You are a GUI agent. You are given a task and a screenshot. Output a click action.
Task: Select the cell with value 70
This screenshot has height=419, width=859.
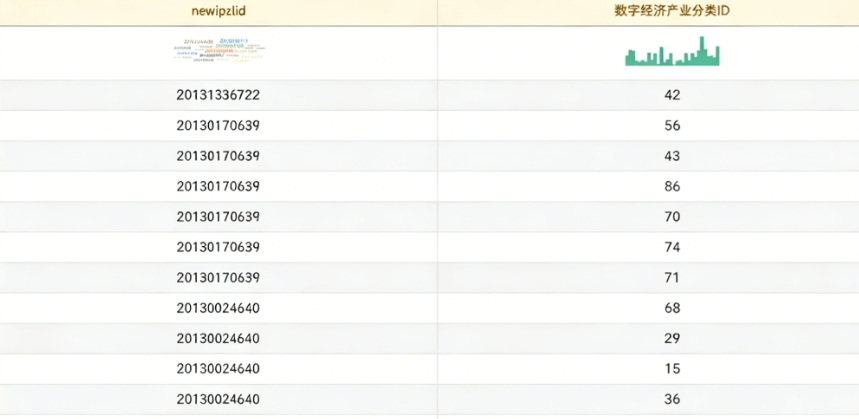click(672, 217)
